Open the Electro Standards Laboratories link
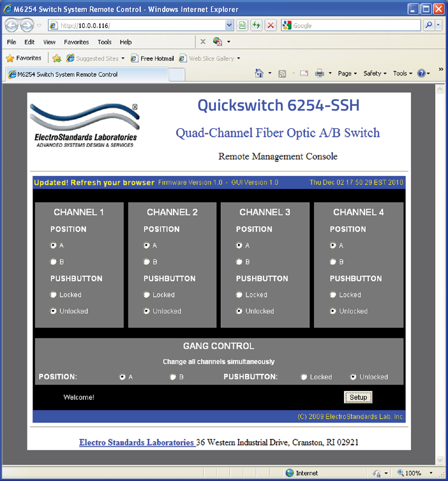 tap(137, 442)
